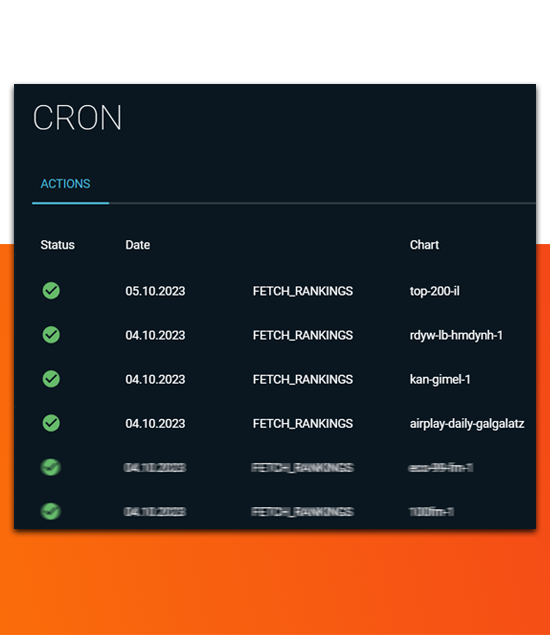Viewport: 550px width, 636px height.
Task: Open the airplay-daily-galgalatz chart
Action: 467,424
